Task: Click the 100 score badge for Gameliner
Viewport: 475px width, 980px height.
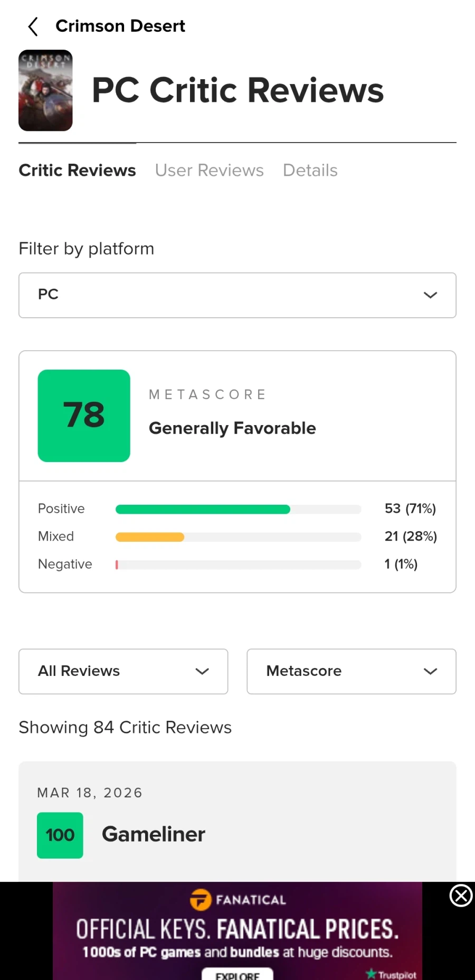Action: [60, 835]
